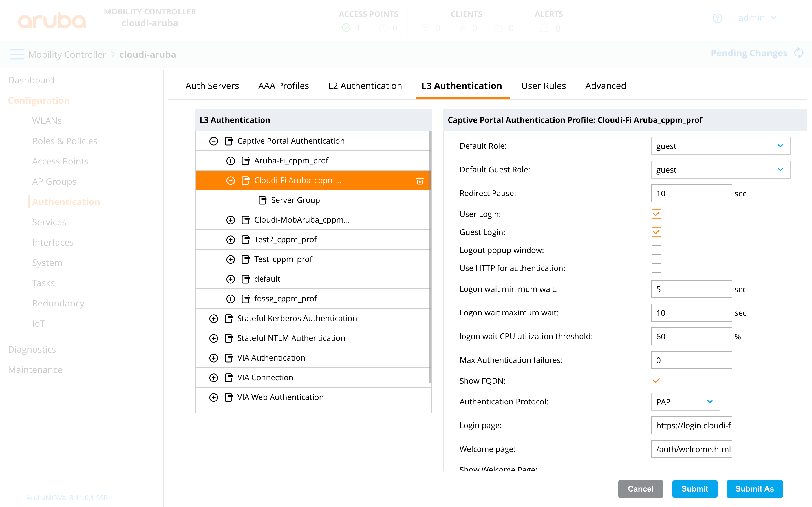
Task: Click the Pending Changes refresh icon
Action: pyautogui.click(x=800, y=53)
